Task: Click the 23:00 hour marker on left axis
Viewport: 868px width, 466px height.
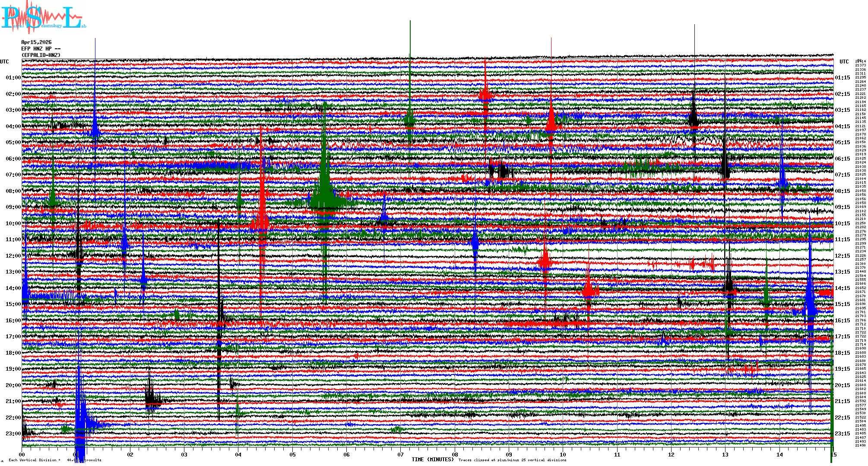Action: tap(13, 434)
